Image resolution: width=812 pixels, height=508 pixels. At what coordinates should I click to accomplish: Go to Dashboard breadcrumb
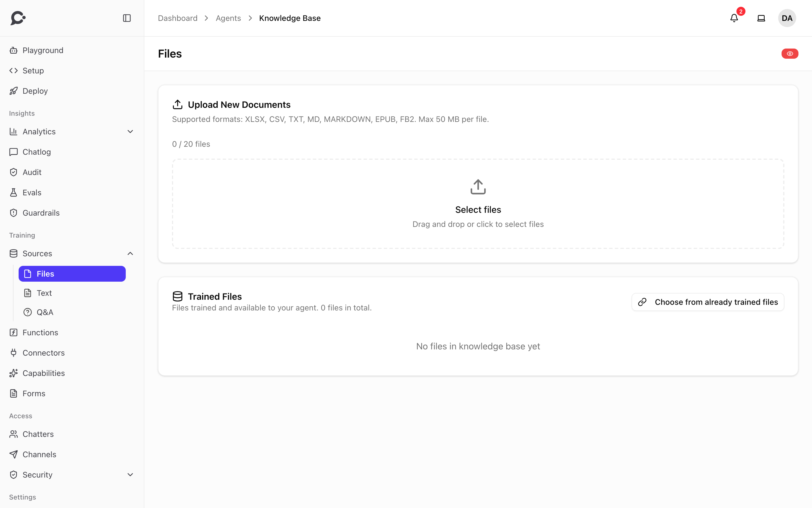(x=178, y=18)
